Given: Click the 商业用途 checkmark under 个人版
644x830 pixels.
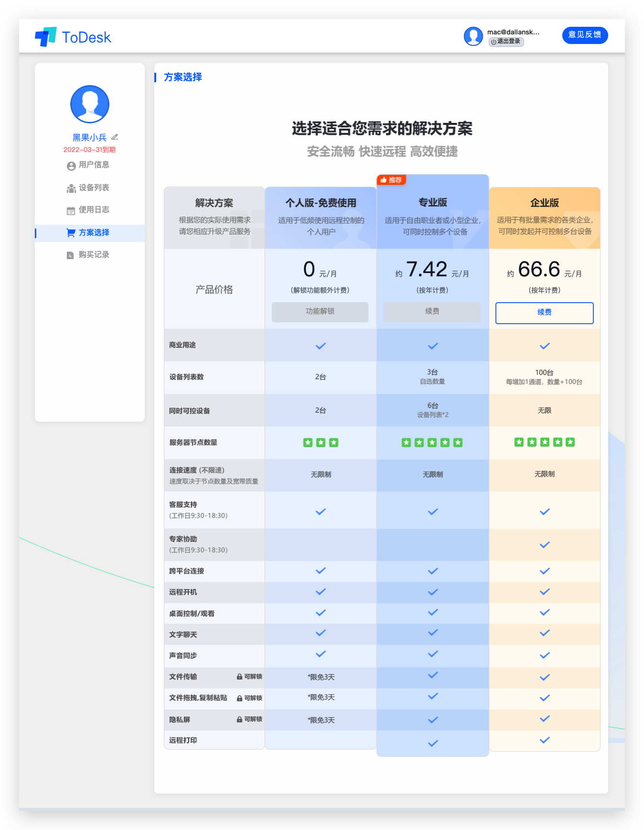Looking at the screenshot, I should (321, 346).
